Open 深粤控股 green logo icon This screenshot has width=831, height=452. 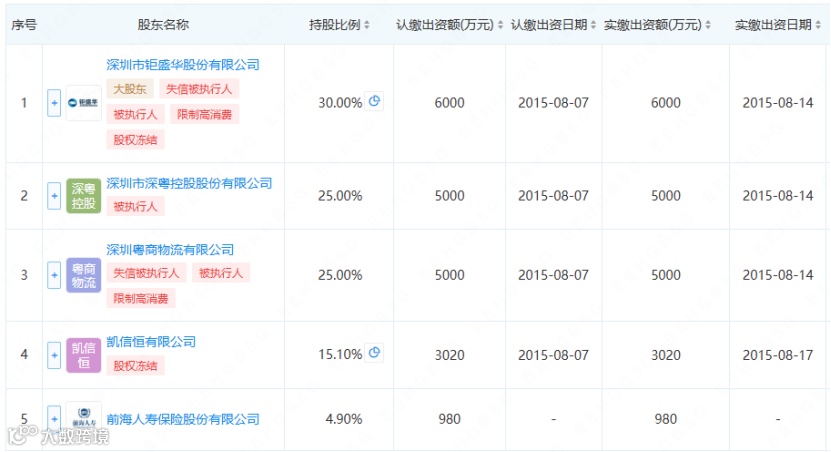pos(83,196)
